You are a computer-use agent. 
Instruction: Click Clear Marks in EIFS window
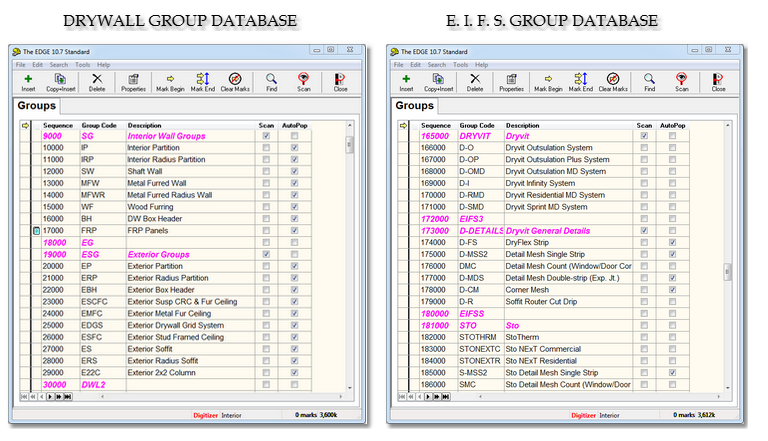click(x=613, y=82)
